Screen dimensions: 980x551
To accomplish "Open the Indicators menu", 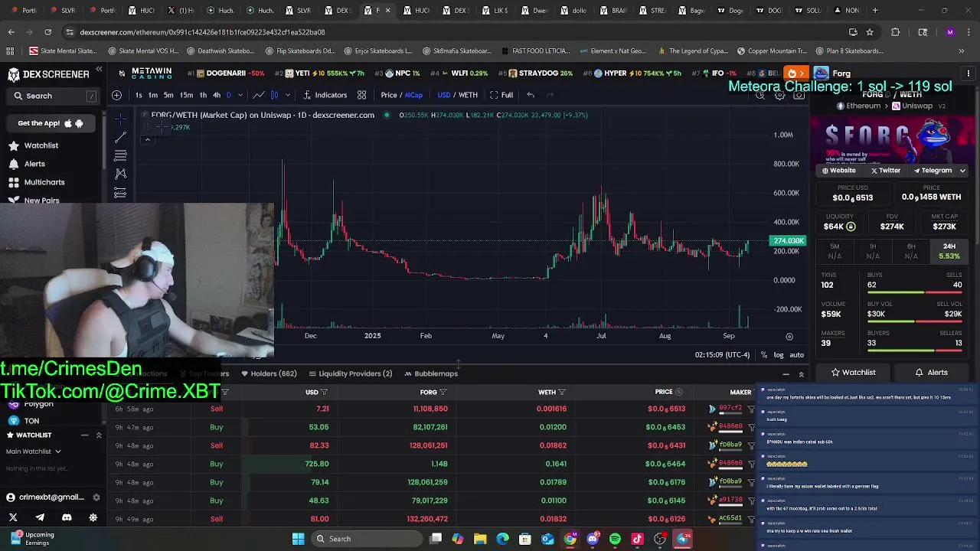I will 325,95.
